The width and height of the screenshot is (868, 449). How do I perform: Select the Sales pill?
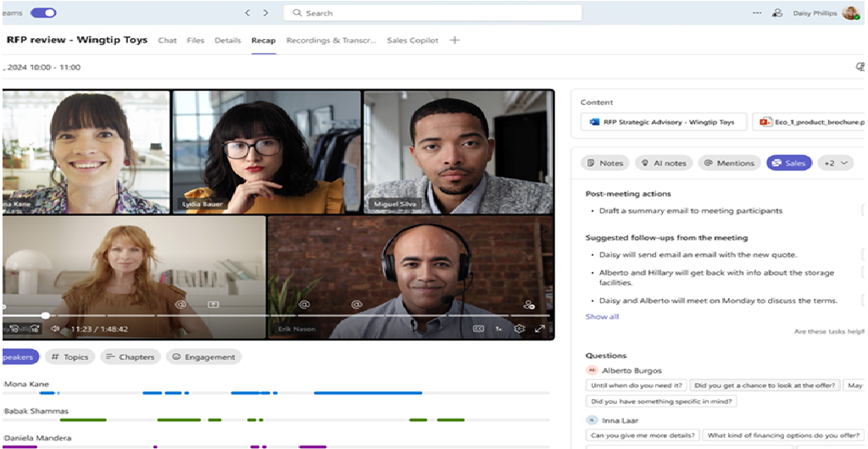[789, 164]
